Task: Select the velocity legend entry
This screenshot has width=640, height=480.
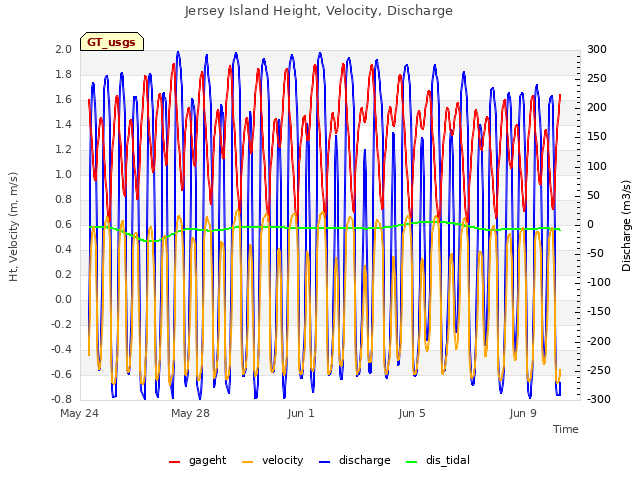Action: [273, 460]
